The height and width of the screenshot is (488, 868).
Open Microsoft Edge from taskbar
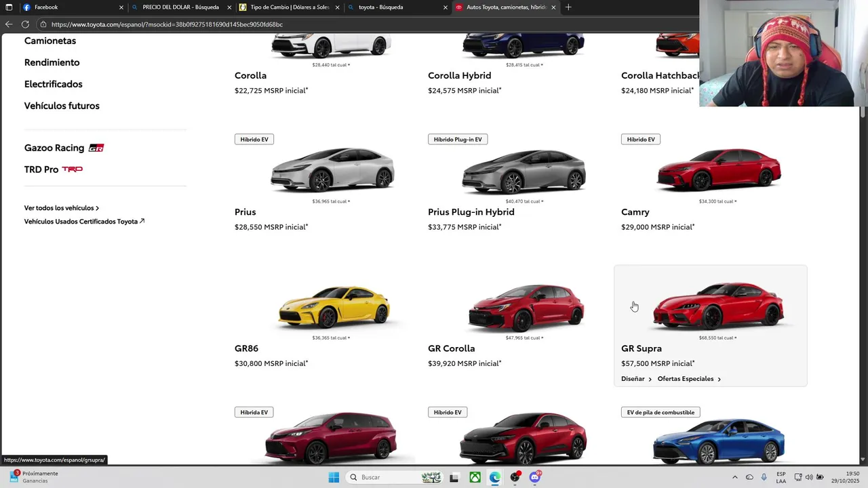(495, 477)
